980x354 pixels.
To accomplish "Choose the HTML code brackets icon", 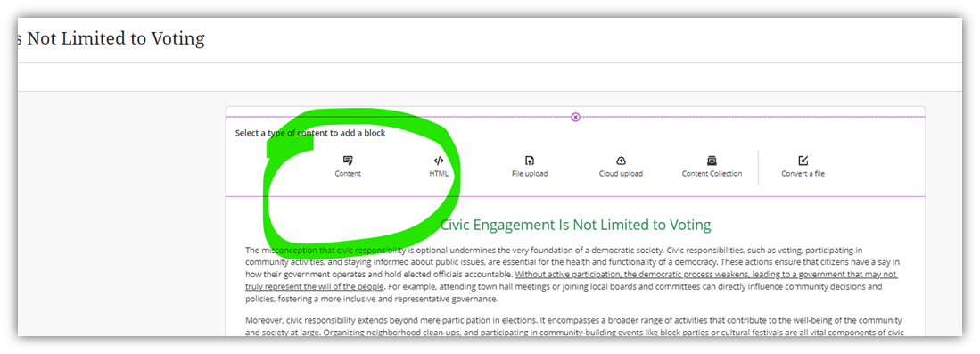I will 438,161.
